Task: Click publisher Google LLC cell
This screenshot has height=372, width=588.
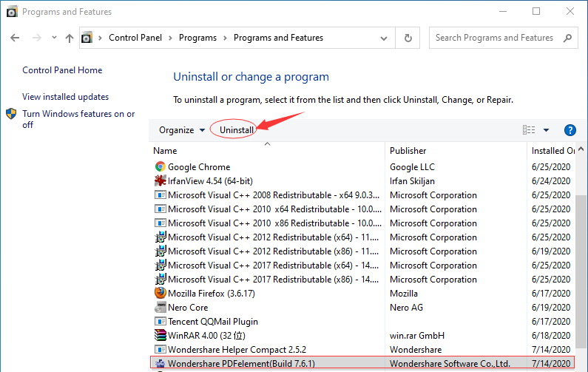Action: [x=412, y=167]
